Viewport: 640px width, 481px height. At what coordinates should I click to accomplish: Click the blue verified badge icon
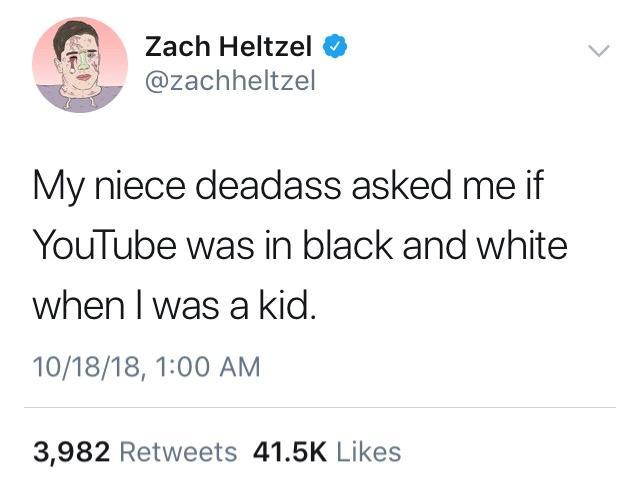tap(336, 46)
